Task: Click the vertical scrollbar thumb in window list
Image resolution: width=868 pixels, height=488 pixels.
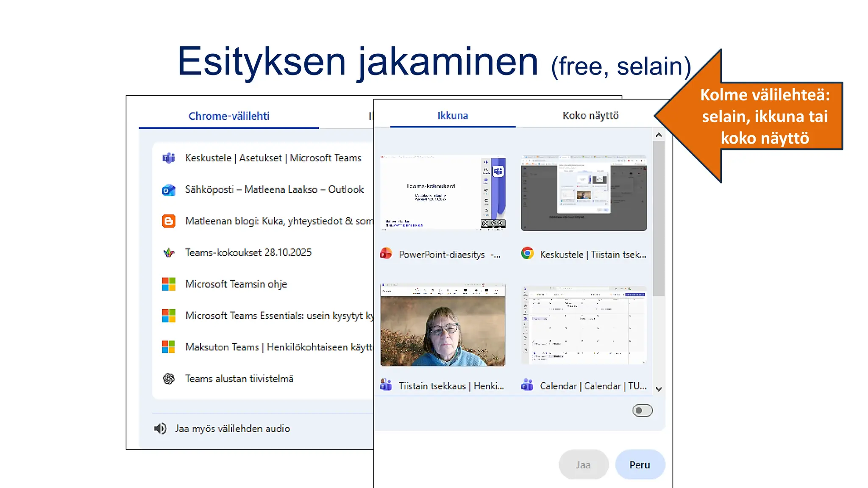Action: [659, 219]
